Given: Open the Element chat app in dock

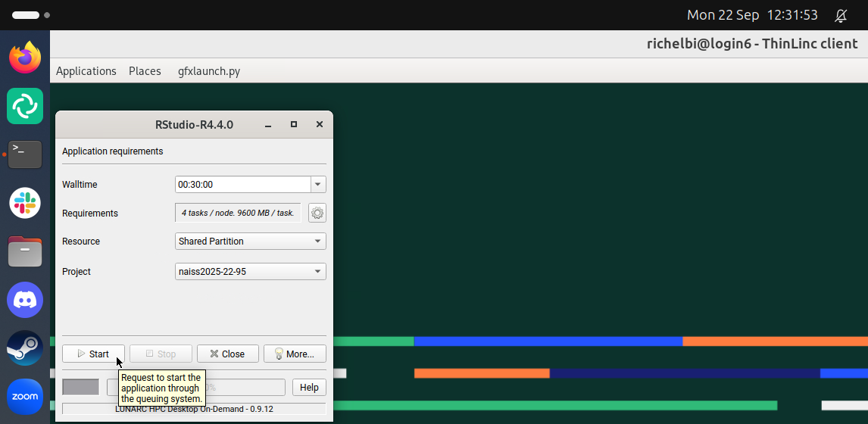Looking at the screenshot, I should coord(25,106).
